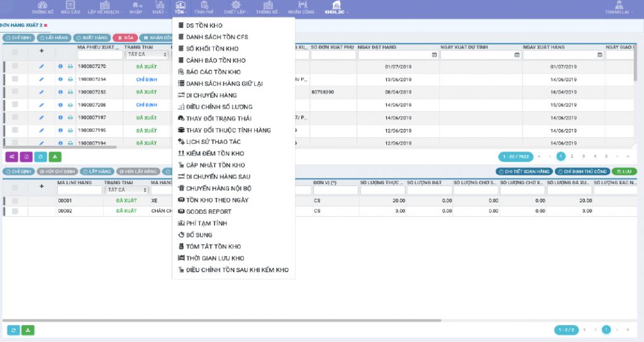The width and height of the screenshot is (644, 342).
Task: Go to page 3 of the orders list
Action: coord(583,156)
